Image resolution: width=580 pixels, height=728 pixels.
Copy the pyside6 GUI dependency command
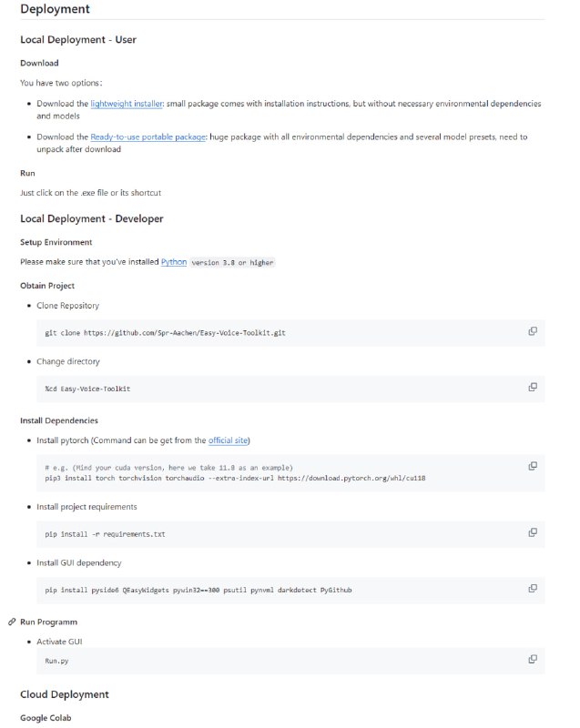(x=533, y=589)
